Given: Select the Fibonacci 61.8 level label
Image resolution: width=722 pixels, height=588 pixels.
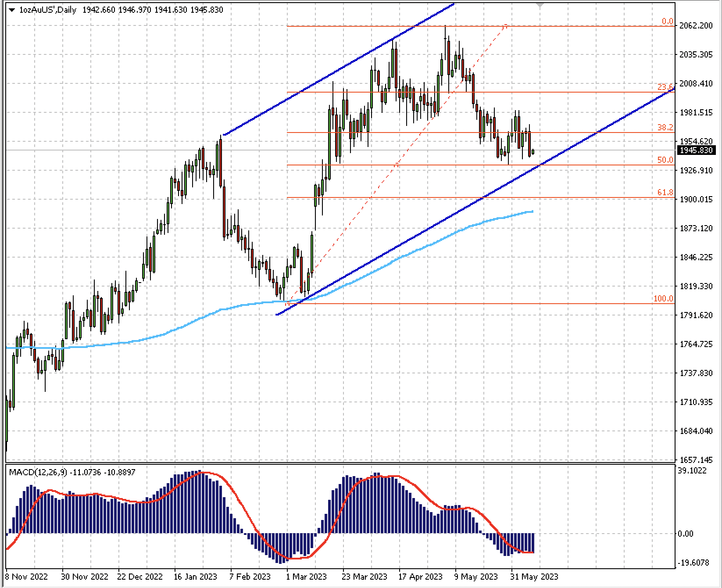Looking at the screenshot, I should 665,192.
